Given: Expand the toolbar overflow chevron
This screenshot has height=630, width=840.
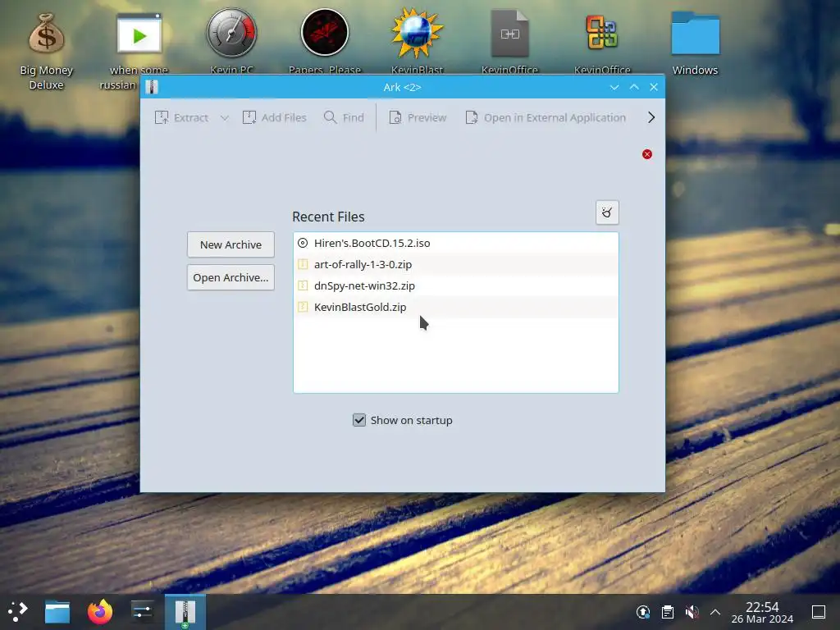Looking at the screenshot, I should (x=651, y=117).
